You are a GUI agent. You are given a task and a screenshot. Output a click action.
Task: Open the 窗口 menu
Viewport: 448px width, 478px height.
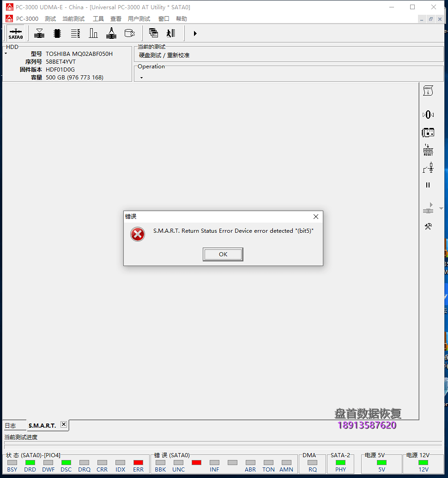163,19
